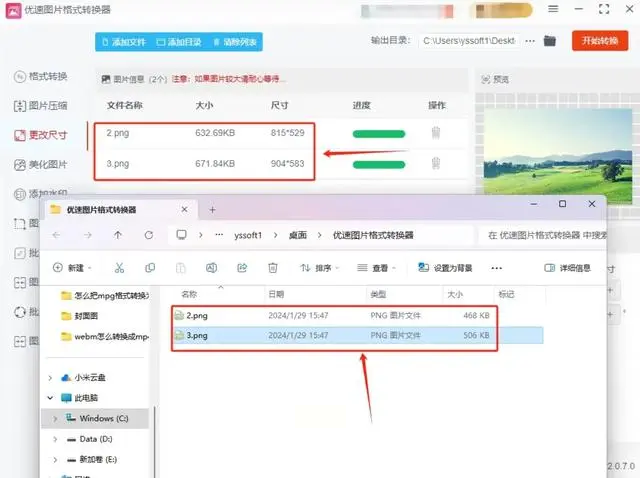The height and width of the screenshot is (478, 640).
Task: Click the progress bar of 3.png
Action: click(379, 165)
